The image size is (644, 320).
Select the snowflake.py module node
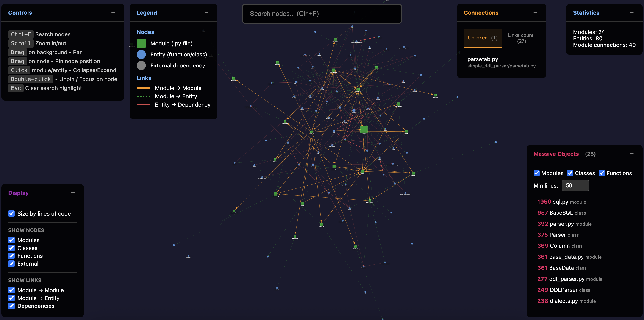tap(398, 104)
